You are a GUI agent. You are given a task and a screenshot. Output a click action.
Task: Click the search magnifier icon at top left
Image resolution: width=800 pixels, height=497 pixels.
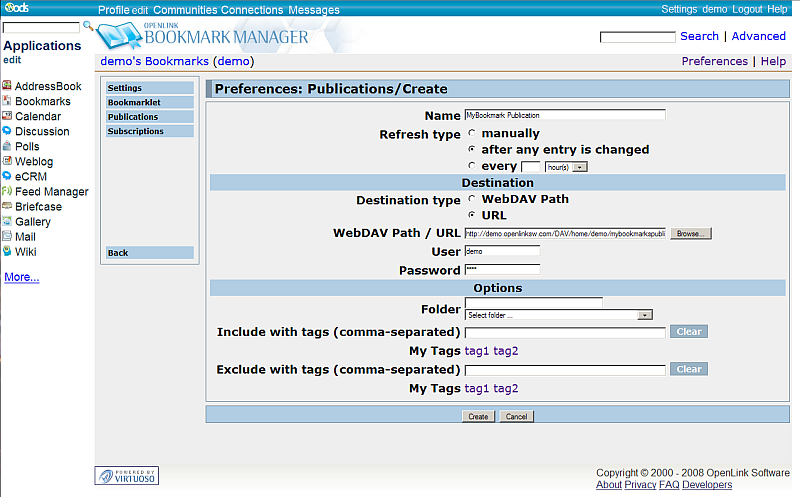click(88, 27)
